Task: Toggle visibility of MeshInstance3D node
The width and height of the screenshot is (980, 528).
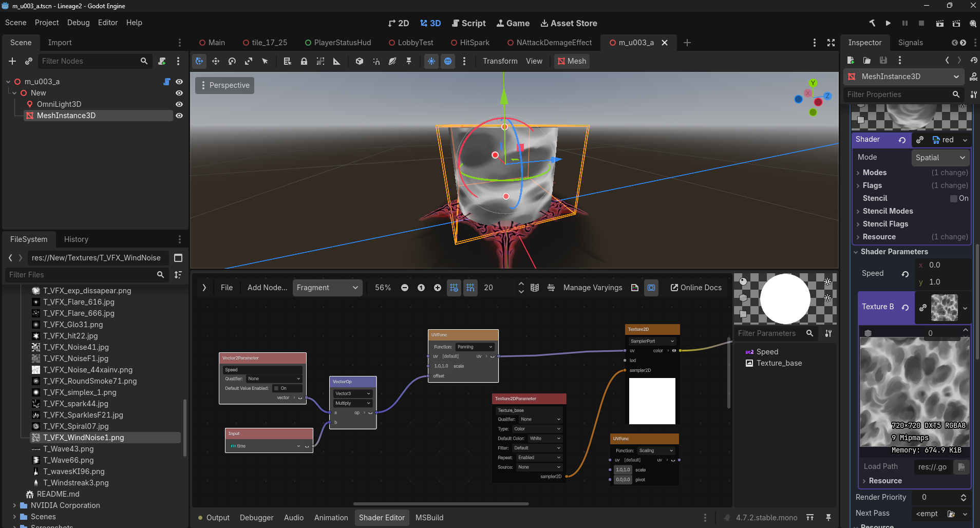Action: pyautogui.click(x=179, y=116)
